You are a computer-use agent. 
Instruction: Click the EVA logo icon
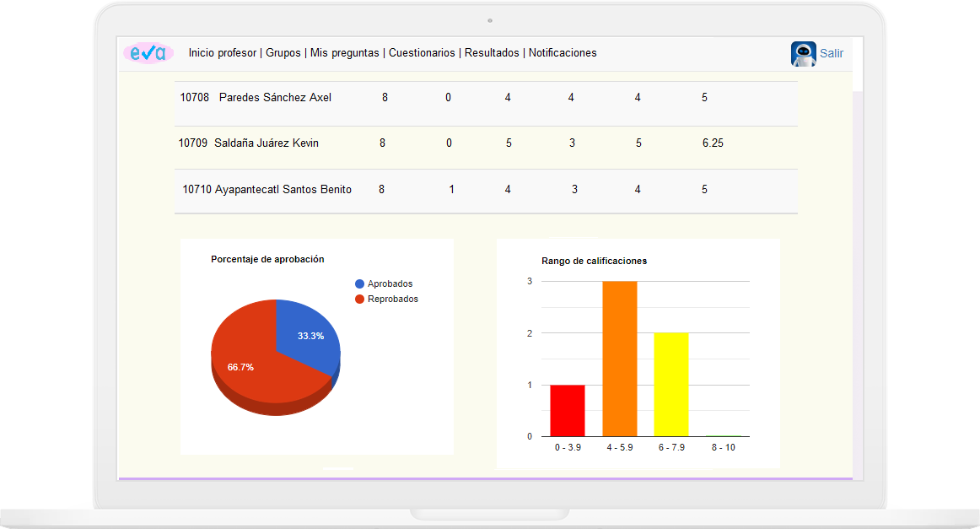tap(148, 52)
